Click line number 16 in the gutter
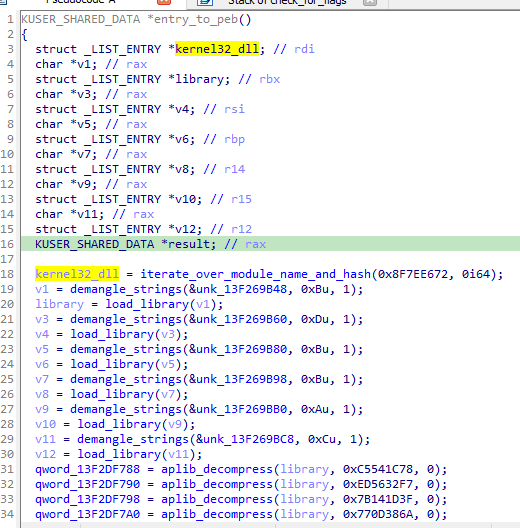The width and height of the screenshot is (520, 528). [7, 244]
